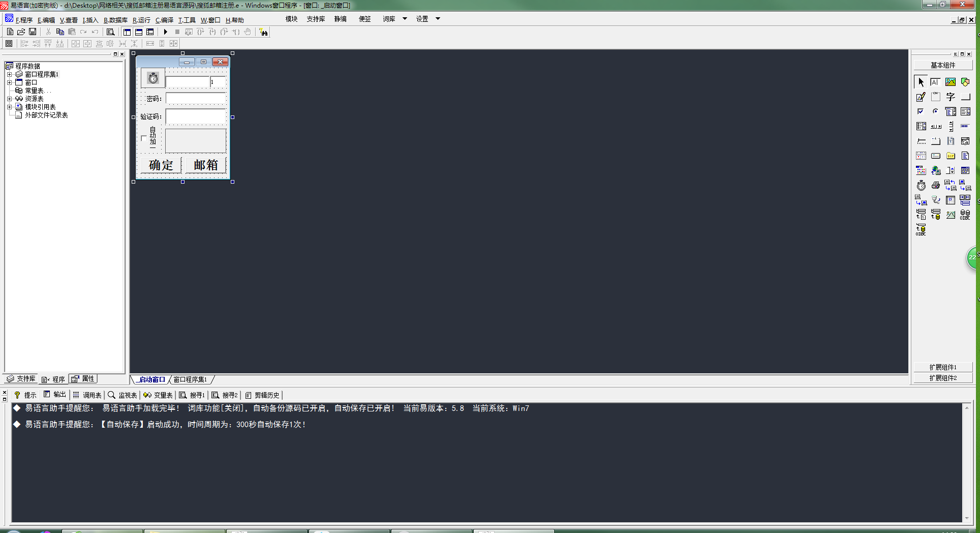The width and height of the screenshot is (980, 533).
Task: Select the printer component in toolbox
Action: [x=935, y=186]
